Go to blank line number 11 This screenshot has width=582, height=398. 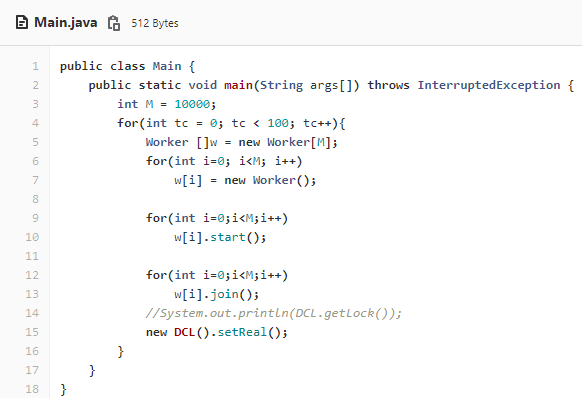[32, 256]
